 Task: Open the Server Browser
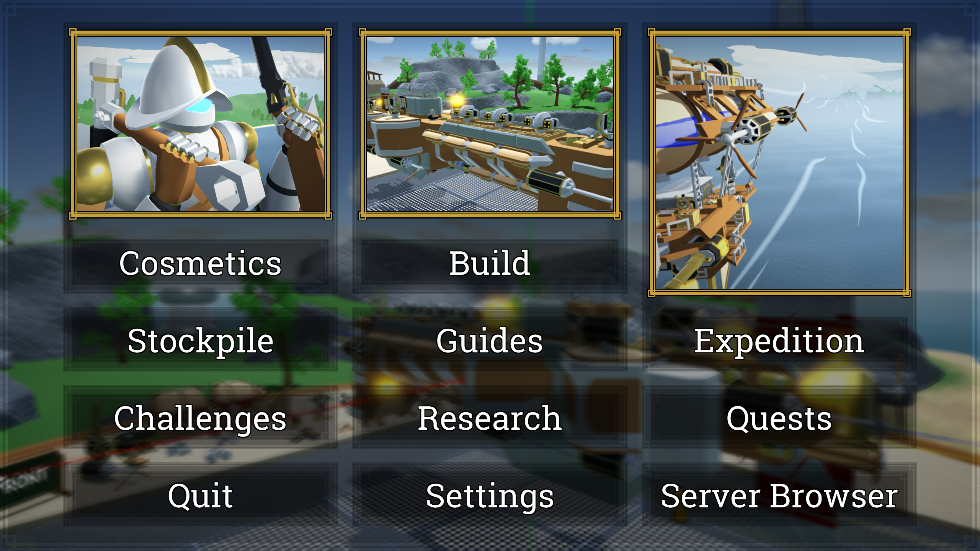pyautogui.click(x=779, y=495)
